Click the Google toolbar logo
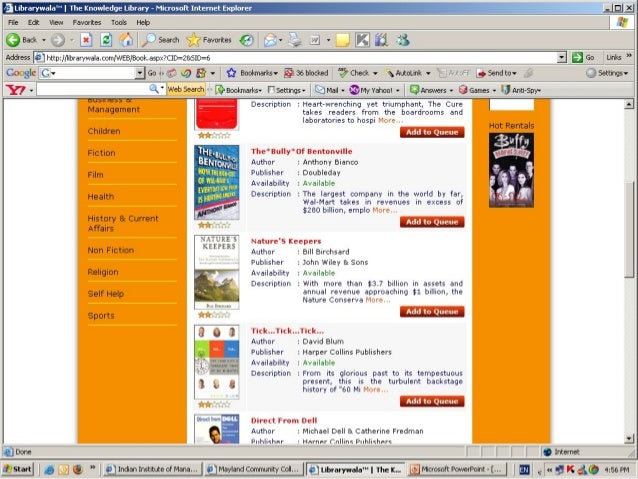The width and height of the screenshot is (638, 479). point(21,73)
